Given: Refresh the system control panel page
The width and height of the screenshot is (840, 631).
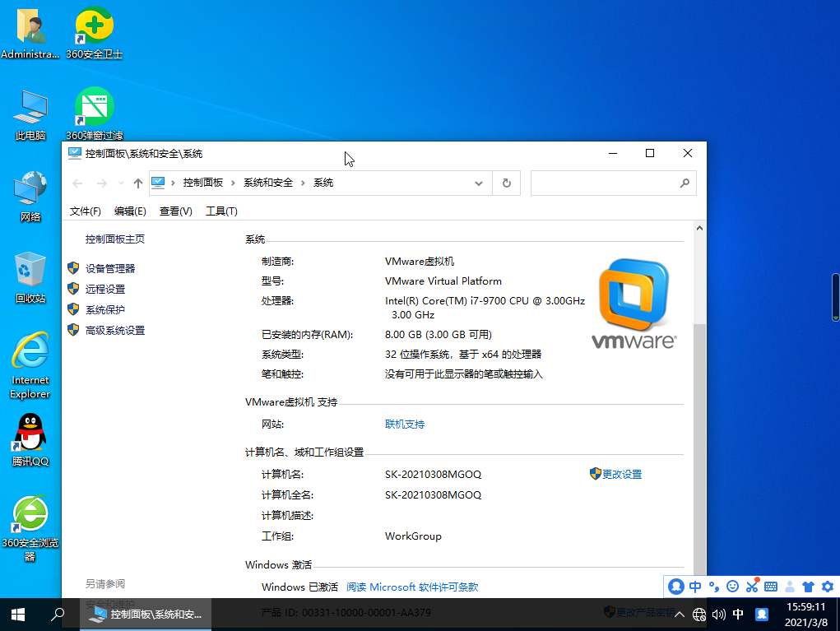Looking at the screenshot, I should (506, 183).
